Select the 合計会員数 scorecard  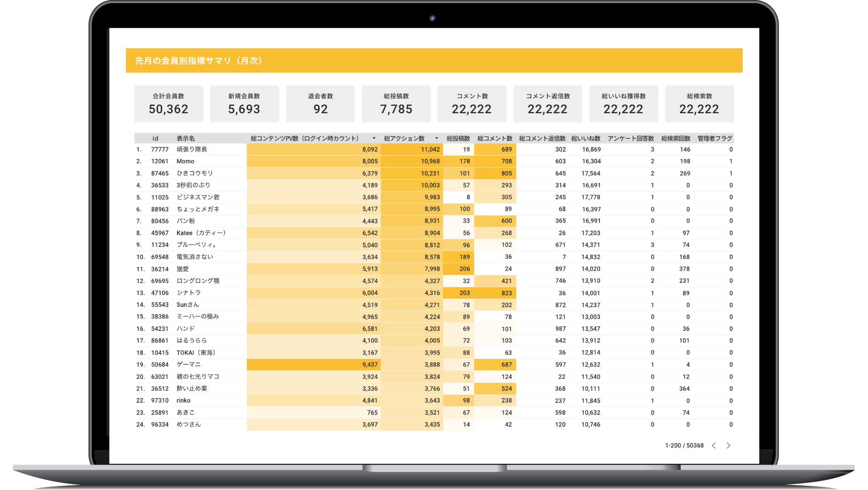(169, 104)
